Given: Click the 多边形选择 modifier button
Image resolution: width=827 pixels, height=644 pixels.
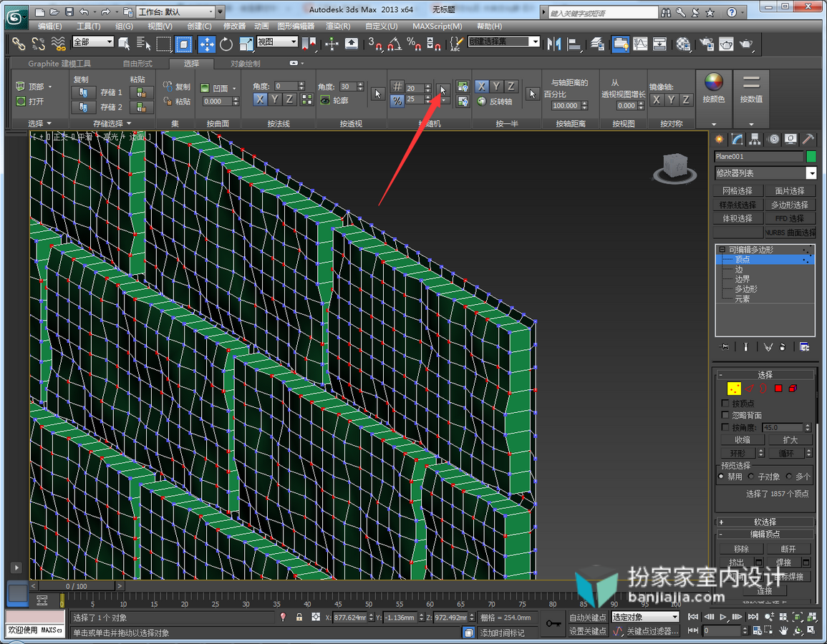Looking at the screenshot, I should [x=790, y=205].
